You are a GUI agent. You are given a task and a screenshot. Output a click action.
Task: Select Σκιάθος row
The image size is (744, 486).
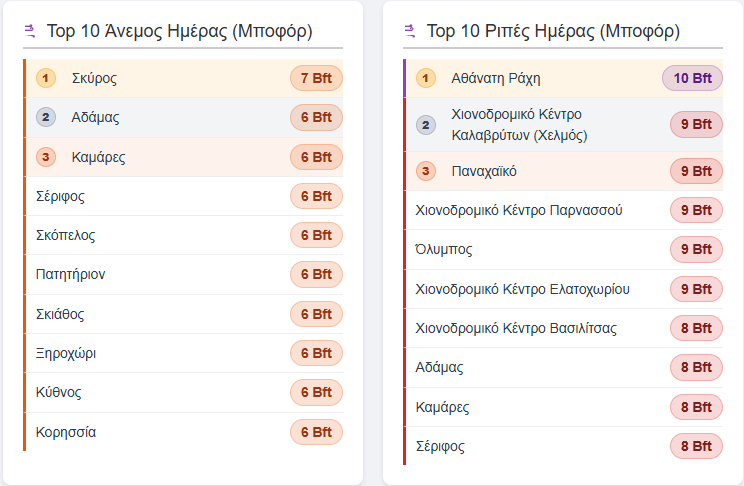(x=184, y=314)
